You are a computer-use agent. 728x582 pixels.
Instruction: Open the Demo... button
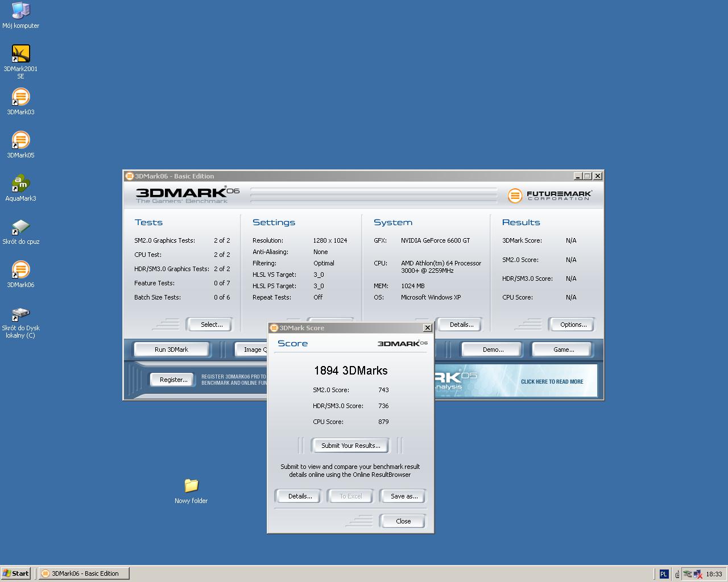tap(493, 350)
